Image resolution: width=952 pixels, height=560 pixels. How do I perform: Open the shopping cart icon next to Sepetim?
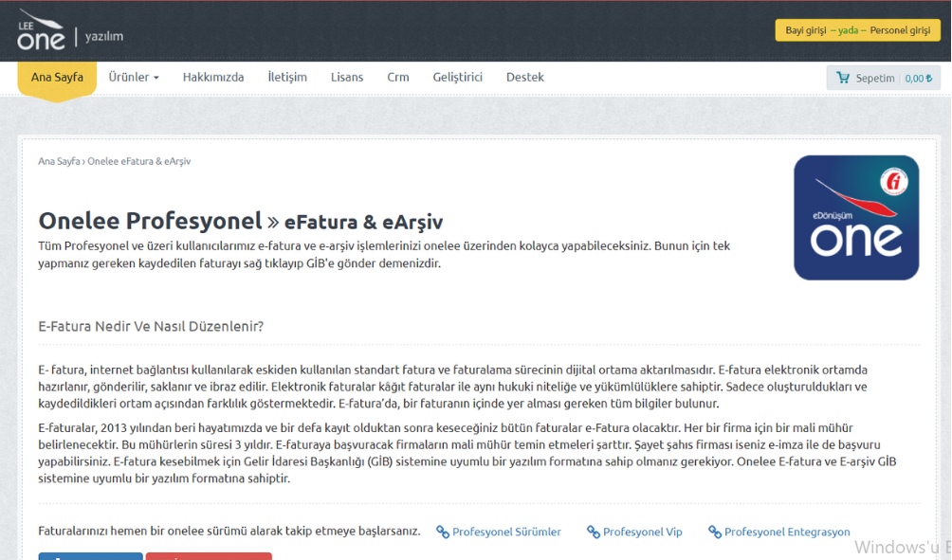[843, 78]
